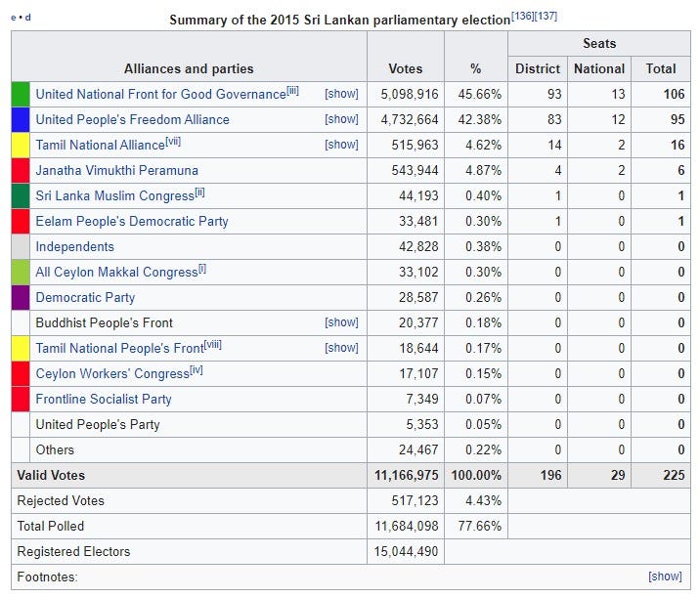Follow citation reference 136 in title
This screenshot has width=700, height=598.
pyautogui.click(x=522, y=16)
